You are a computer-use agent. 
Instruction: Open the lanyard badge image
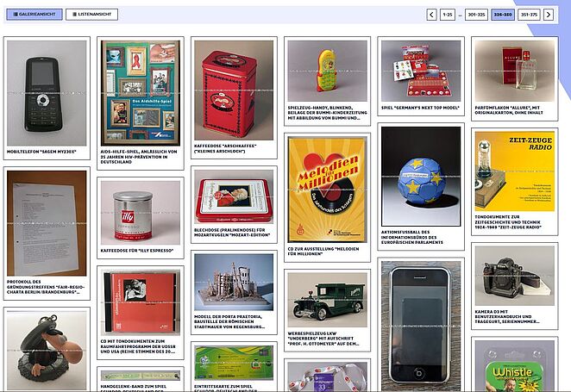pos(328,376)
